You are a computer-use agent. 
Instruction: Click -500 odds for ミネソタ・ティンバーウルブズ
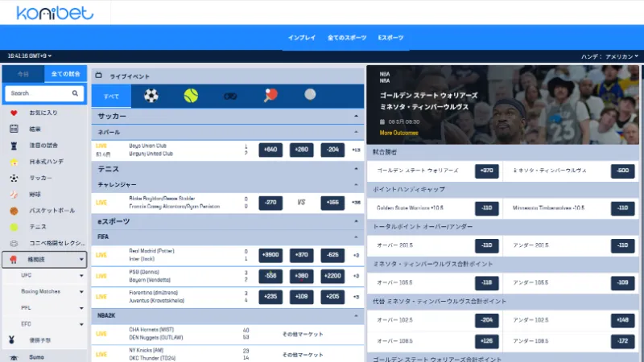coord(622,171)
